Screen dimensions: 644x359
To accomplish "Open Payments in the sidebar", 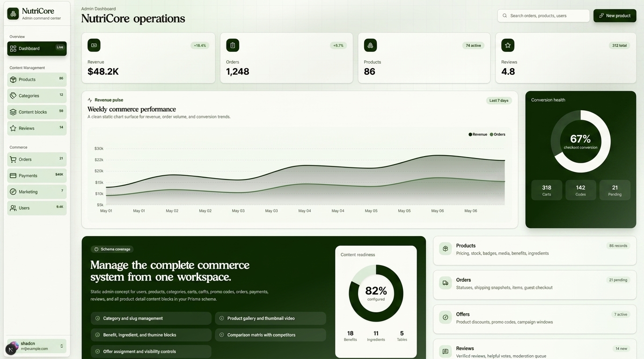I will click(x=37, y=176).
